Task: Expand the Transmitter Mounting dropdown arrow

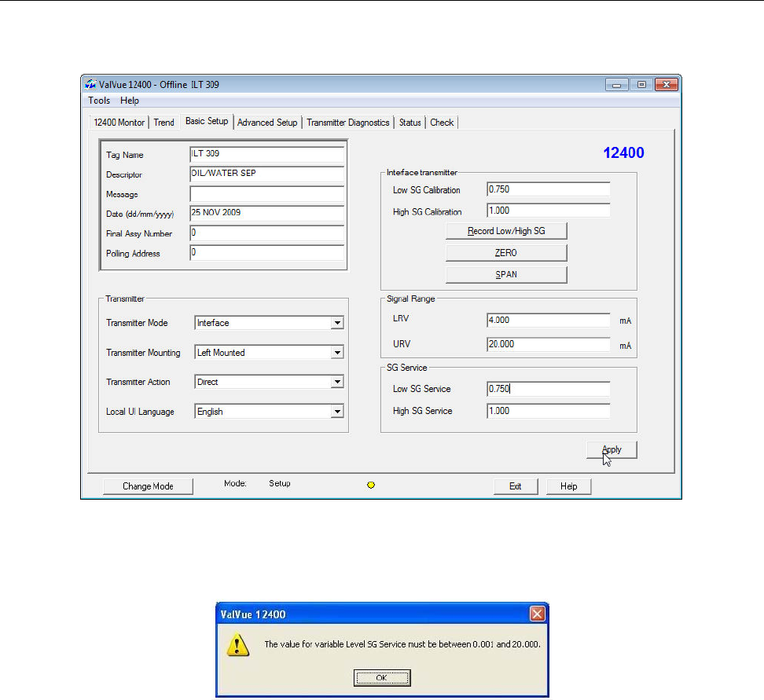Action: 337,352
